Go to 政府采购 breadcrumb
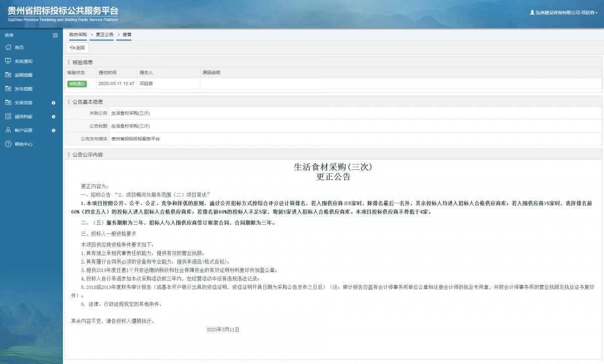This screenshot has width=604, height=364. 78,35
